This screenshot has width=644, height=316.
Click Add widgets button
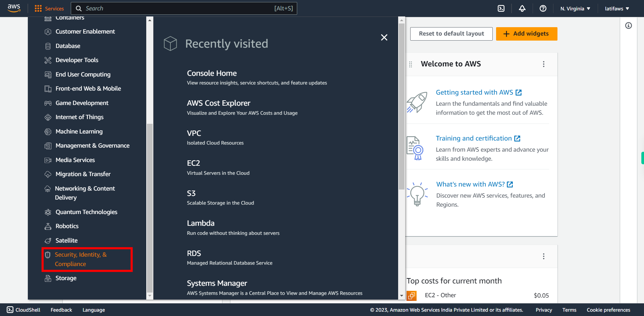tap(527, 34)
